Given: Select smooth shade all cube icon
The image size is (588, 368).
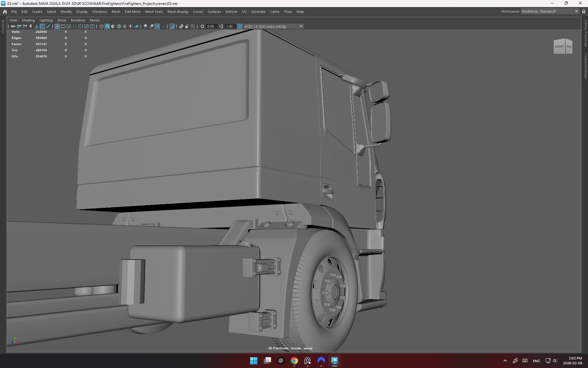Looking at the screenshot, I should tap(107, 26).
